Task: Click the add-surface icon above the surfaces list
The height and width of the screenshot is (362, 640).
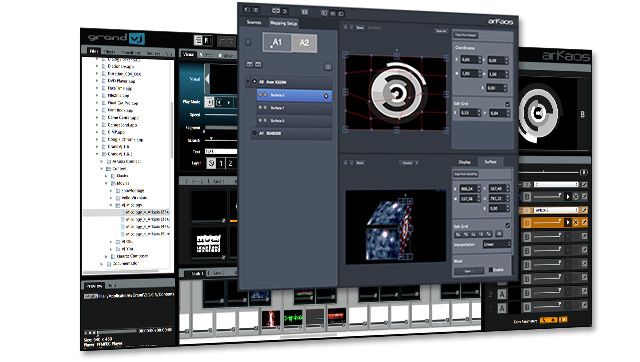Action: (x=249, y=64)
